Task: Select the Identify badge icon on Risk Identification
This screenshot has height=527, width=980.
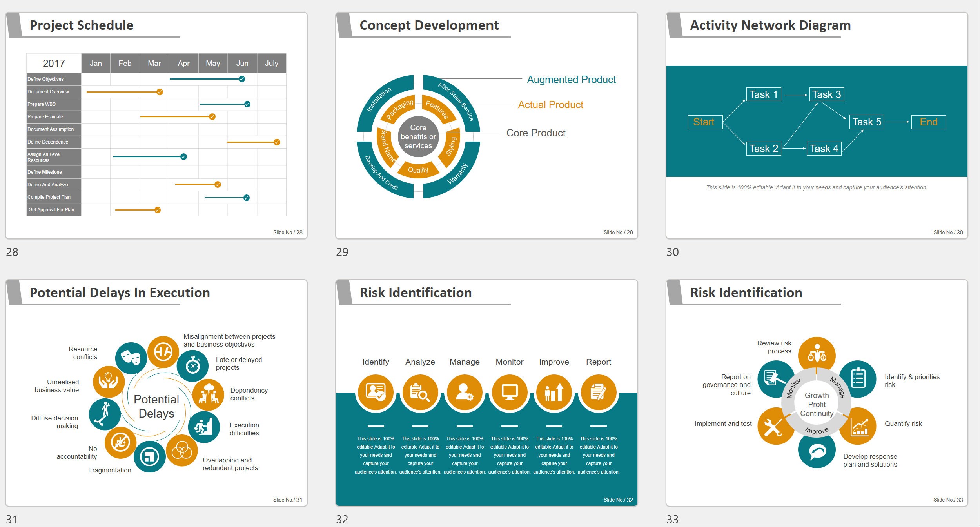Action: click(376, 392)
